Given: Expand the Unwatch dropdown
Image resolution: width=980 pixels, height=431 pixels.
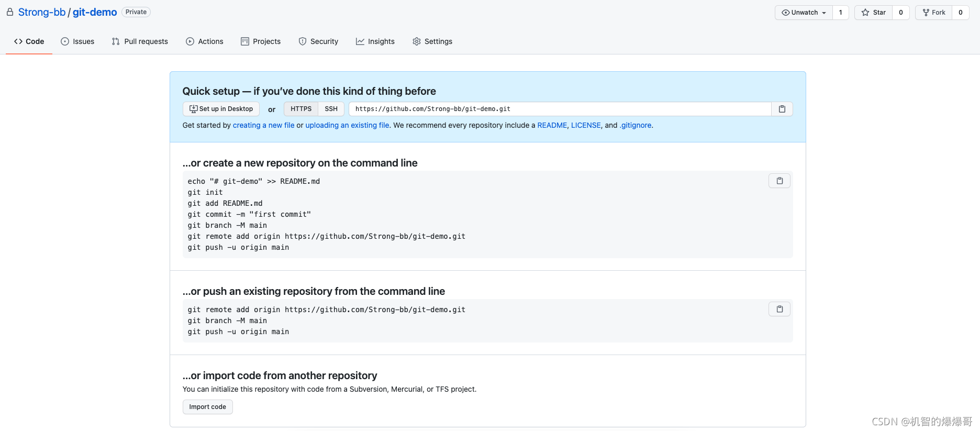Looking at the screenshot, I should 804,13.
